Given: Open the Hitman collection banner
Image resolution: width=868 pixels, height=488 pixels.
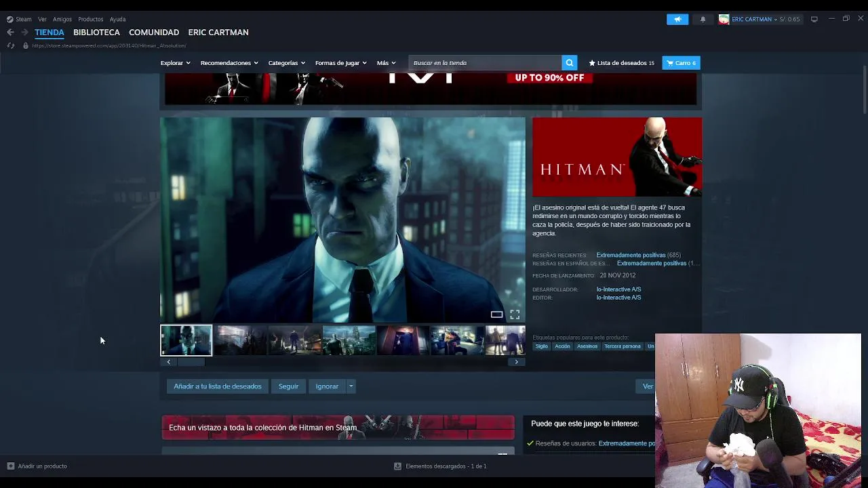Looking at the screenshot, I should tap(338, 428).
